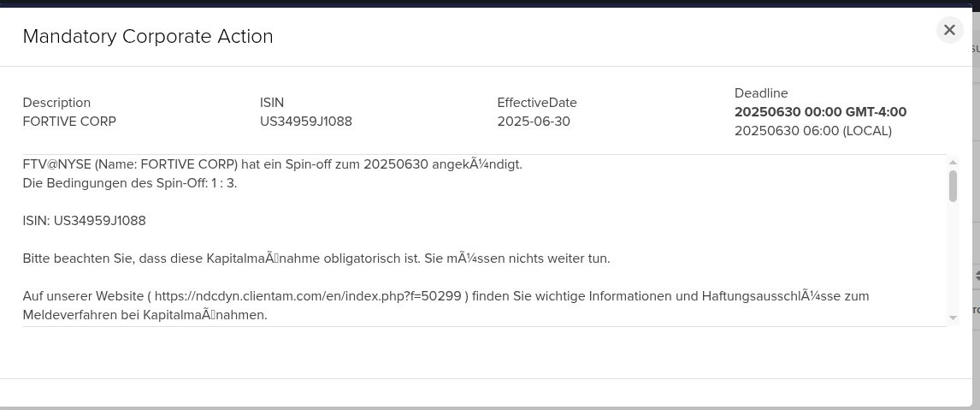Click the ISIN line inside the message text
This screenshot has width=980, height=410.
85,221
